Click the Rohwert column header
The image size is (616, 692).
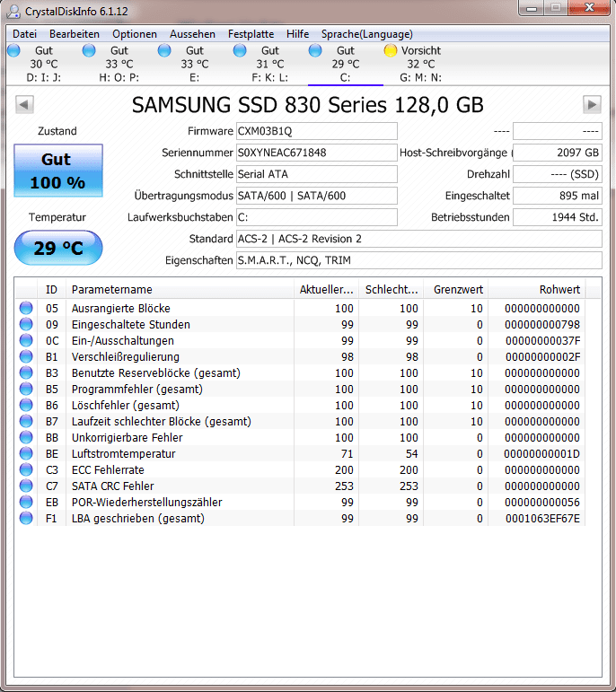tap(537, 290)
